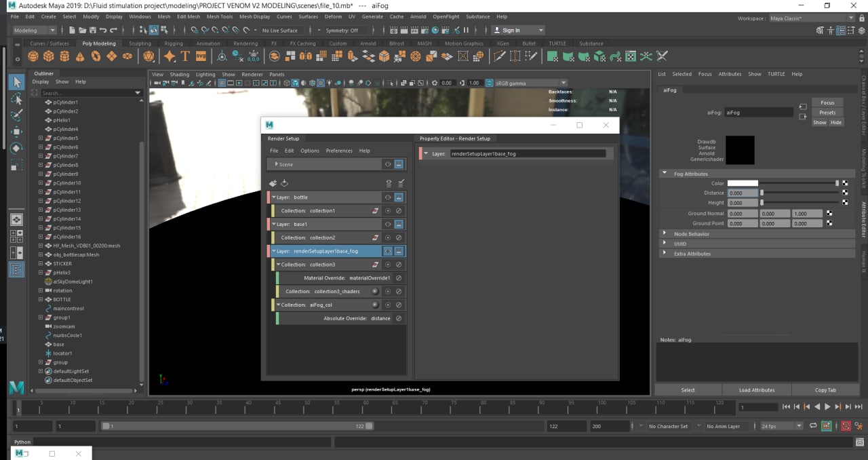
Task: Open the Modeling menu set dropdown
Action: point(35,30)
